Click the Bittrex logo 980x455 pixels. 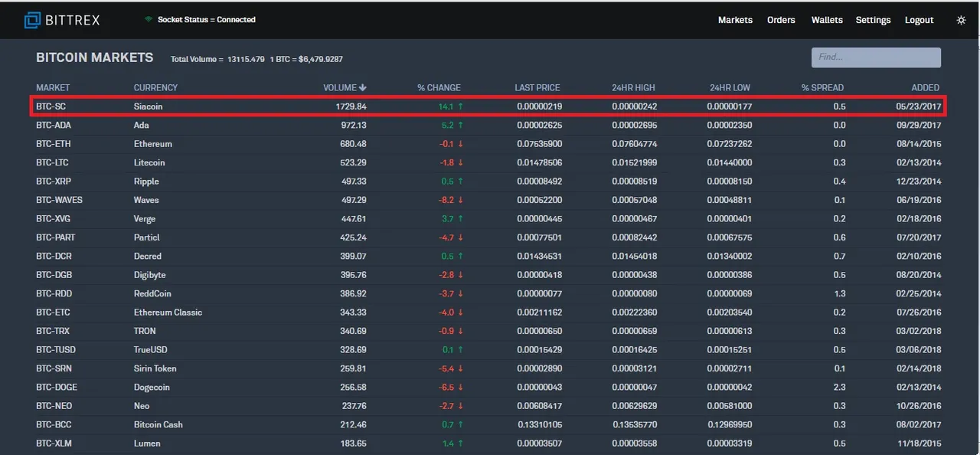pos(63,20)
